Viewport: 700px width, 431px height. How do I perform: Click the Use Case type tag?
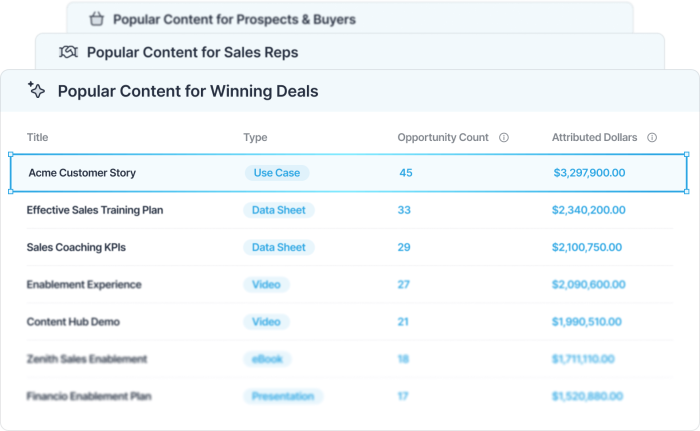click(277, 173)
